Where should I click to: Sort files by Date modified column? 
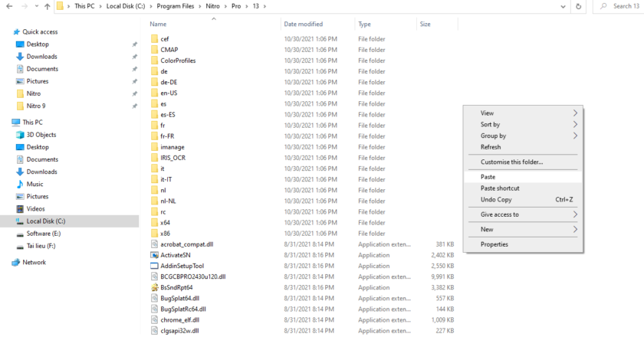(304, 25)
